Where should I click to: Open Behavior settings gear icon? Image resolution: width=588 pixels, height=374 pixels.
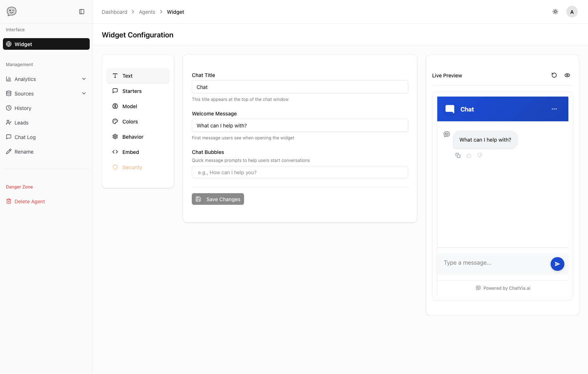pyautogui.click(x=115, y=137)
